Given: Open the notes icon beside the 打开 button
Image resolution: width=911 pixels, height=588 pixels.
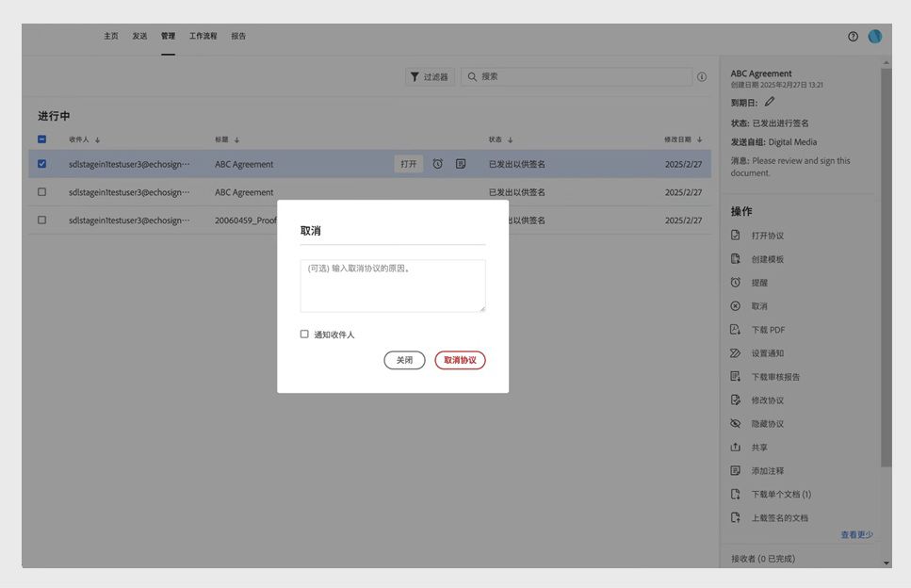Looking at the screenshot, I should click(x=460, y=162).
